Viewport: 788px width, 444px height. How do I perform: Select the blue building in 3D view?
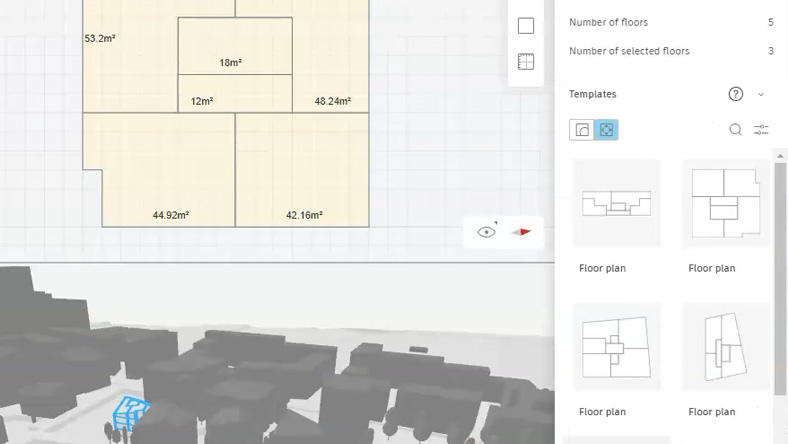[x=130, y=412]
